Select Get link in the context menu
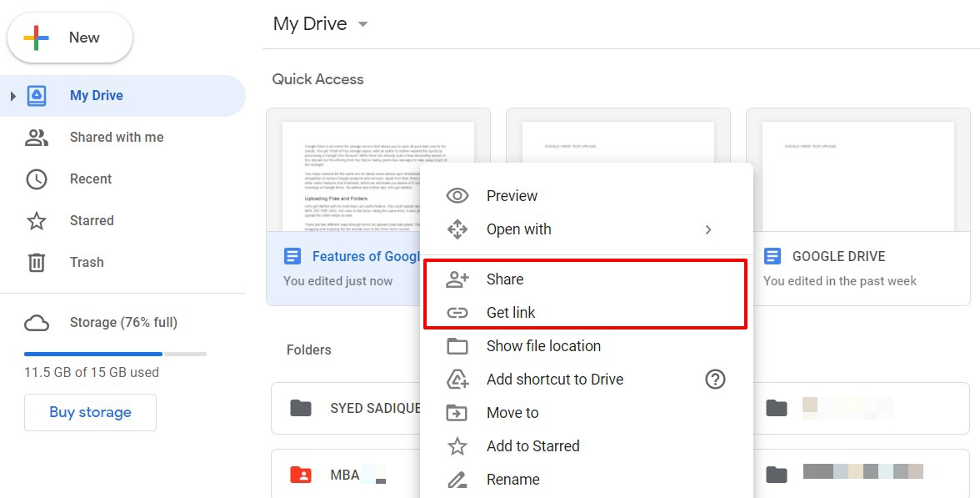Viewport: 980px width, 498px height. tap(587, 313)
